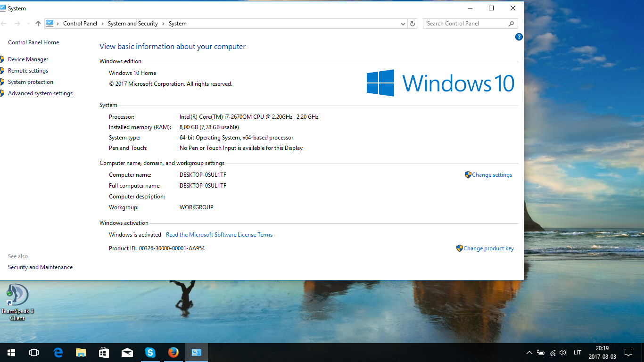Open Advanced system settings
Viewport: 644px width, 362px height.
pos(40,93)
